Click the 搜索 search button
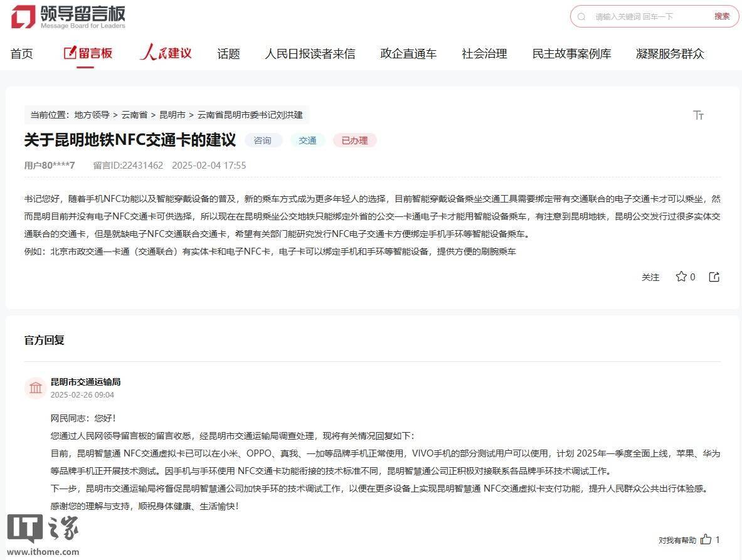 722,16
